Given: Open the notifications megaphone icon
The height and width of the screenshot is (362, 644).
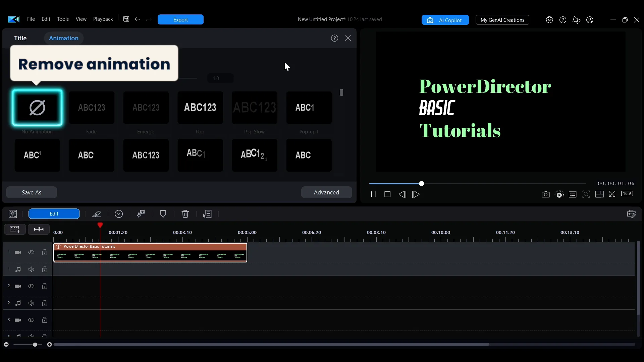Looking at the screenshot, I should (576, 20).
